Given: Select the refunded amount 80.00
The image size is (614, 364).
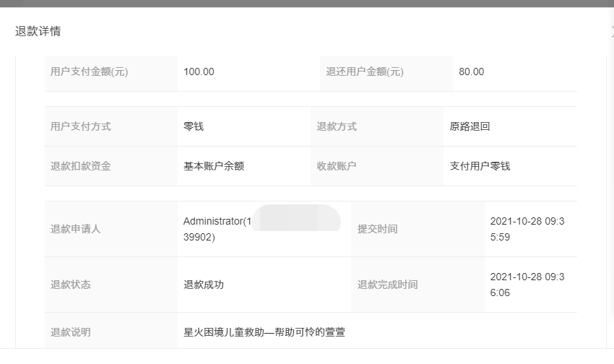Looking at the screenshot, I should [x=472, y=71].
